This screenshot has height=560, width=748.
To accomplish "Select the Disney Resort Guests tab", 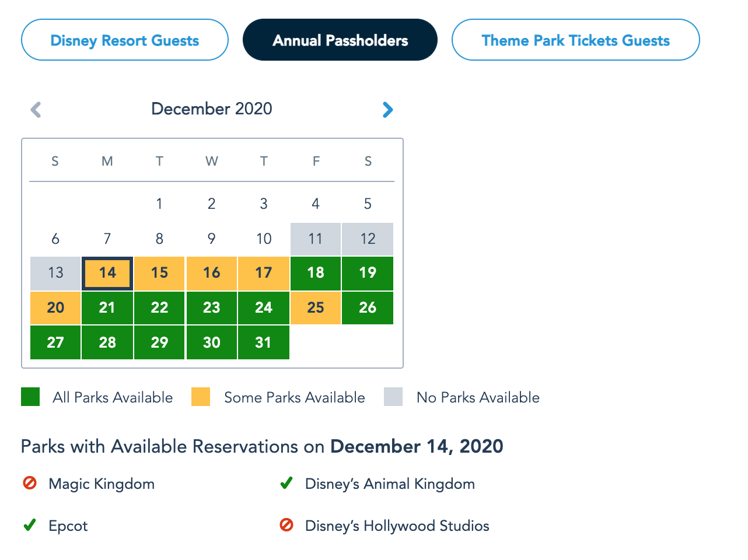I will pyautogui.click(x=125, y=40).
